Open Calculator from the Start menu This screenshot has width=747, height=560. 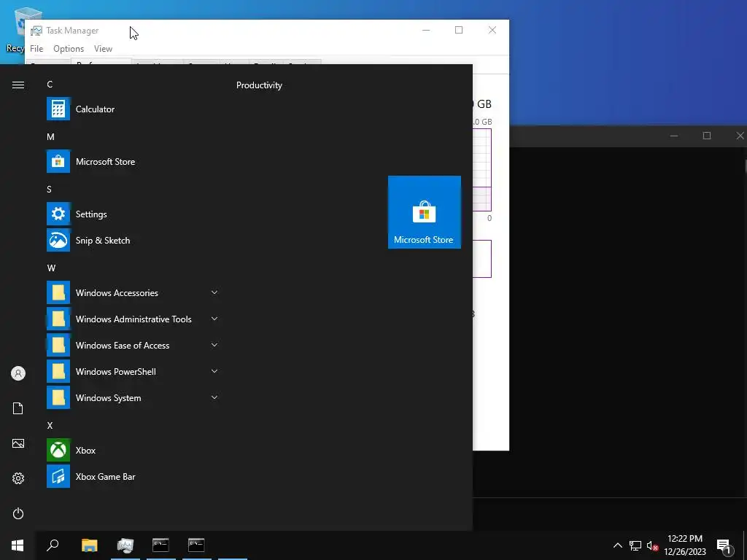[x=133, y=109]
